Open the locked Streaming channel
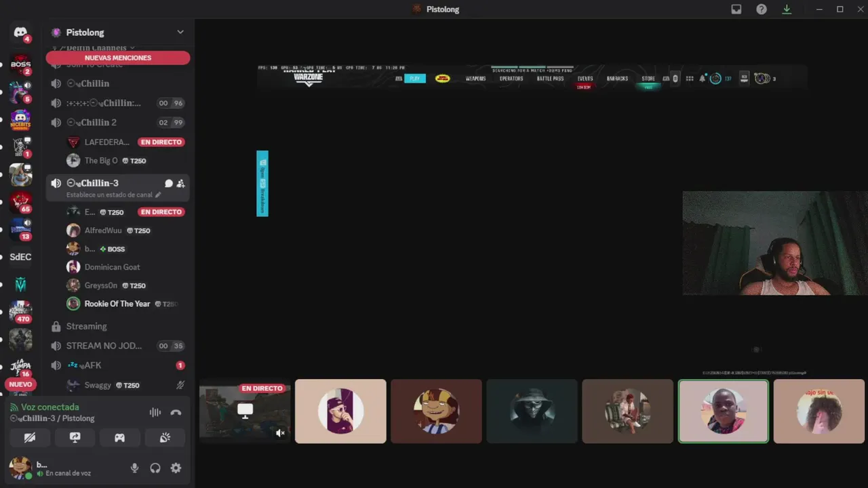 pyautogui.click(x=118, y=326)
